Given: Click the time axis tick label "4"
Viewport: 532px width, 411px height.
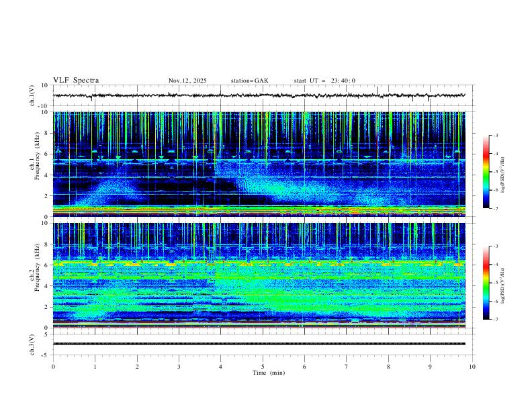Looking at the screenshot, I should click(221, 367).
